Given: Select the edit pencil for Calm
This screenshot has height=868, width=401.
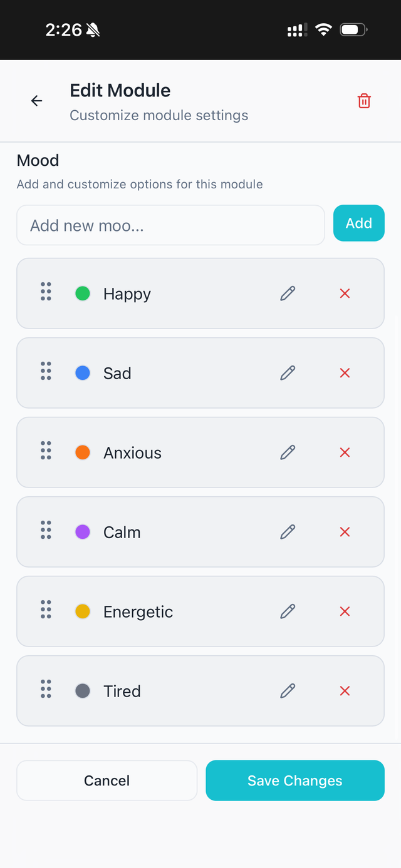Looking at the screenshot, I should pyautogui.click(x=288, y=531).
